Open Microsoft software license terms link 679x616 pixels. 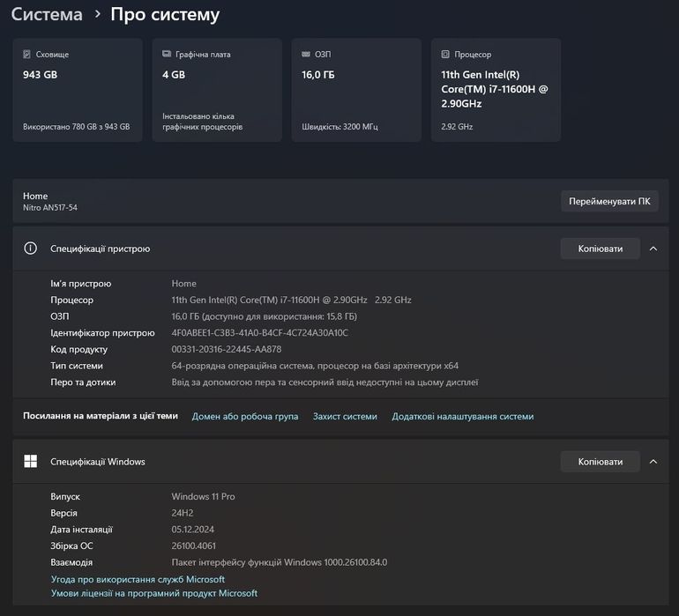[154, 593]
